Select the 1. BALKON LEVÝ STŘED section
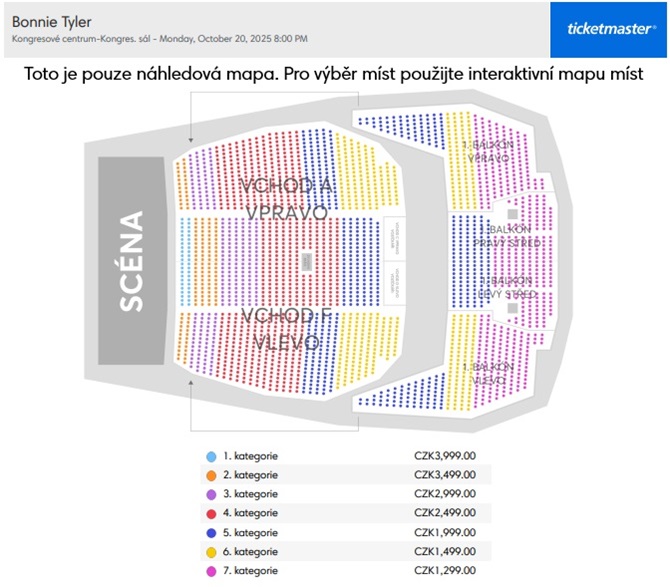Viewport: 670px width, 587px height. pyautogui.click(x=507, y=287)
